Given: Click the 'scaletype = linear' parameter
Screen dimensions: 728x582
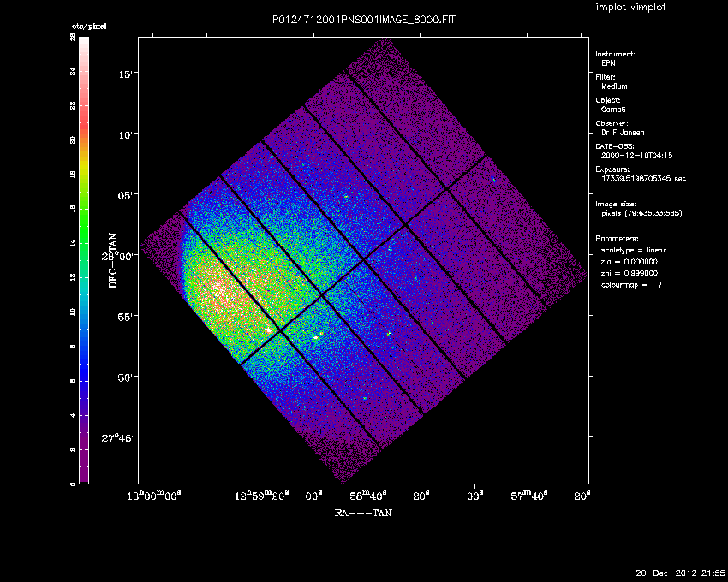Looking at the screenshot, I should click(x=634, y=250).
